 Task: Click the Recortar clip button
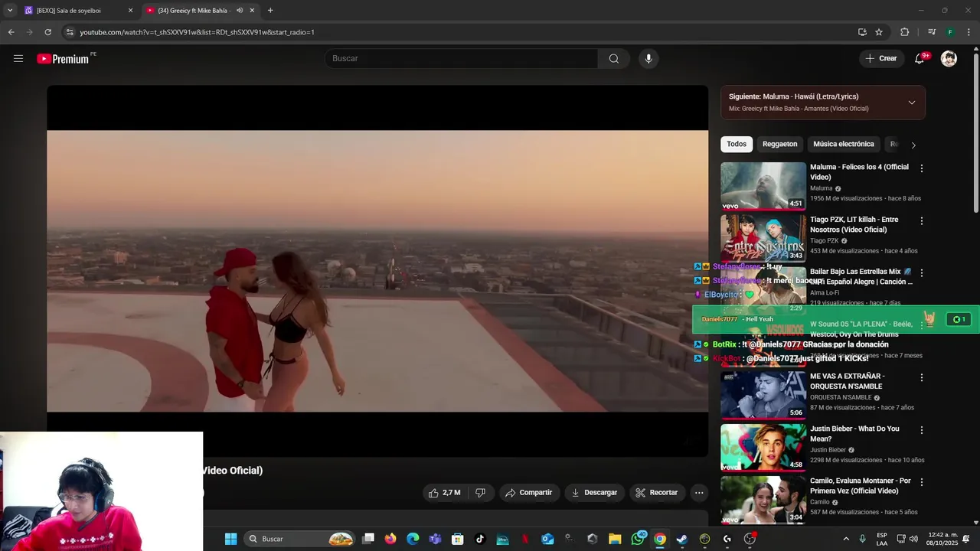pyautogui.click(x=656, y=493)
